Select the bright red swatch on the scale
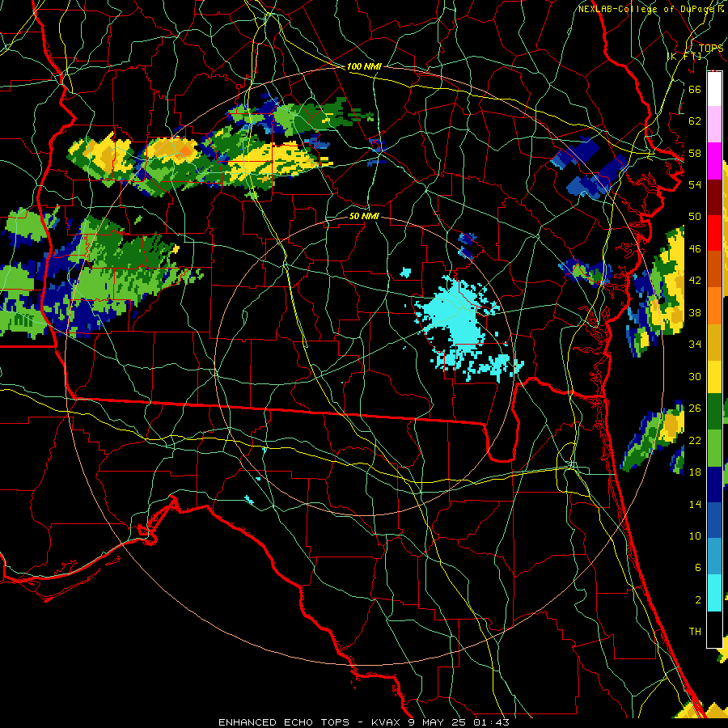This screenshot has height=728, width=728. (714, 233)
